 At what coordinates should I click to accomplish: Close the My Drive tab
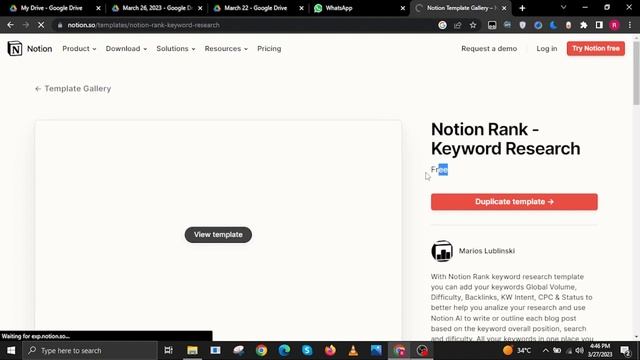point(98,8)
